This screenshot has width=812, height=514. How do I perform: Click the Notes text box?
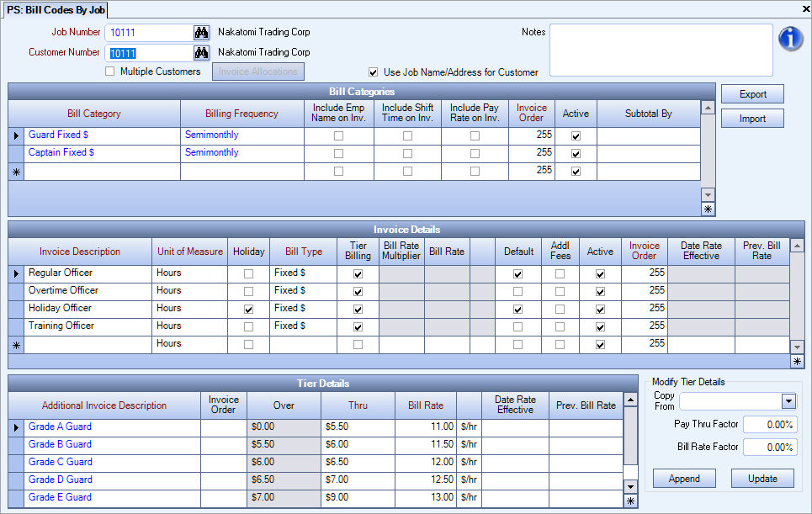click(x=661, y=50)
